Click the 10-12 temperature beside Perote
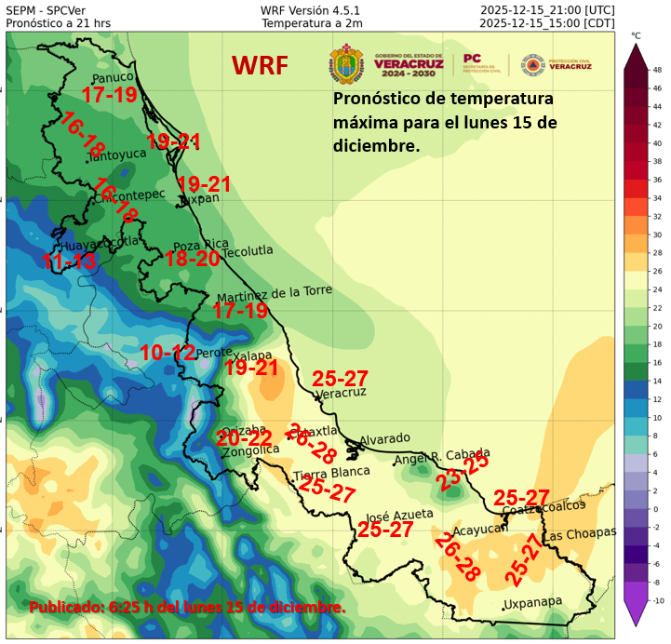 tap(168, 353)
